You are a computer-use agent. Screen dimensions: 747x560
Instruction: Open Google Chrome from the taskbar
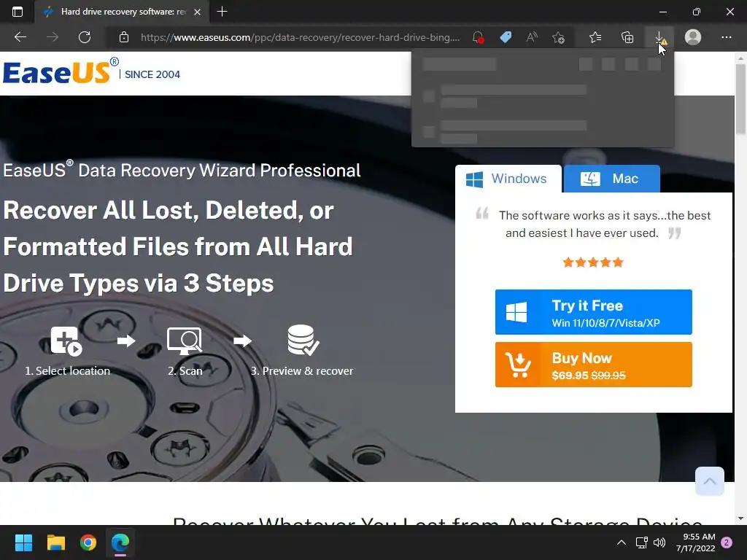pos(88,542)
